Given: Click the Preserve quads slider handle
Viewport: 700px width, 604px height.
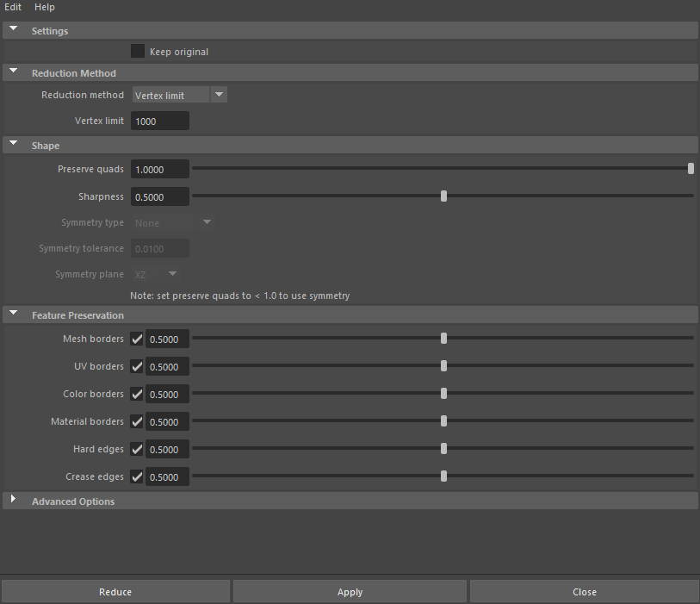Looking at the screenshot, I should click(691, 169).
